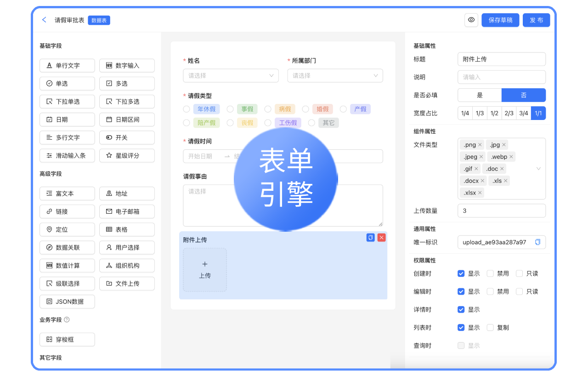
Task: Delete the 附件上传 field with the red X
Action: click(381, 237)
